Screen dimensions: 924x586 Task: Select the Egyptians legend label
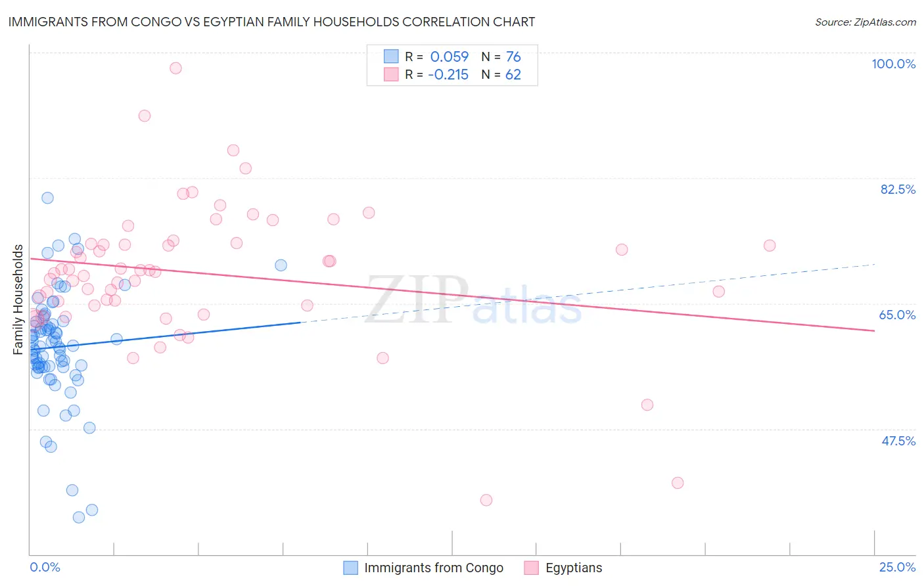574,568
